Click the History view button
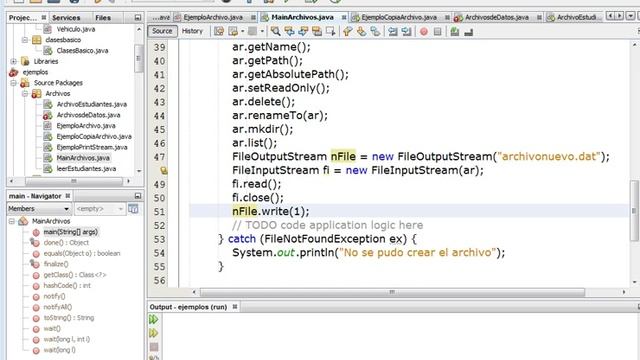The width and height of the screenshot is (640, 360). (x=192, y=31)
